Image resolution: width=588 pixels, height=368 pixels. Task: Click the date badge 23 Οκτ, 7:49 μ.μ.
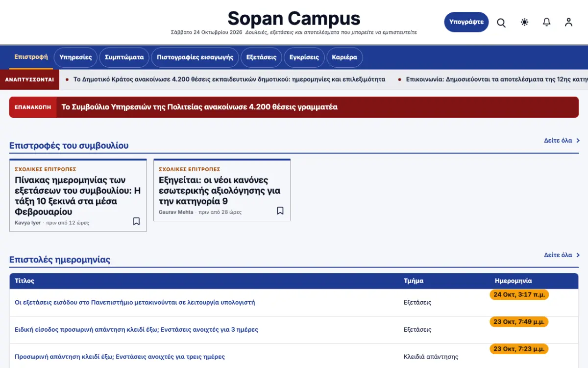519,322
